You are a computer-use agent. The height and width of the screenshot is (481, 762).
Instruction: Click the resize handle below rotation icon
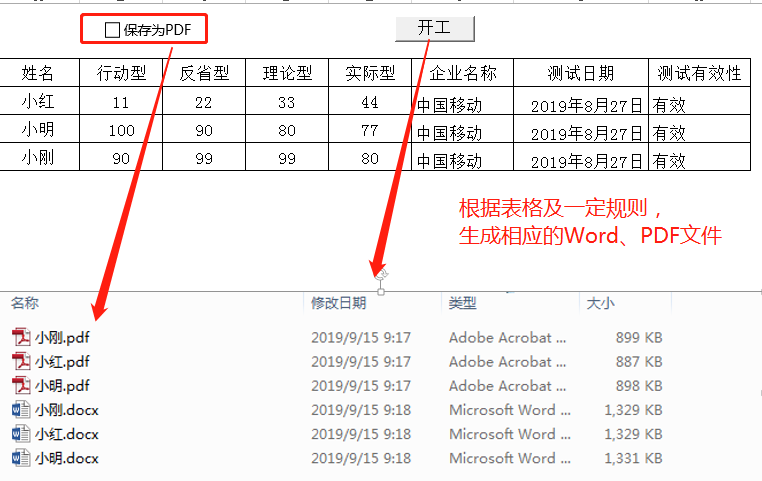[381, 292]
